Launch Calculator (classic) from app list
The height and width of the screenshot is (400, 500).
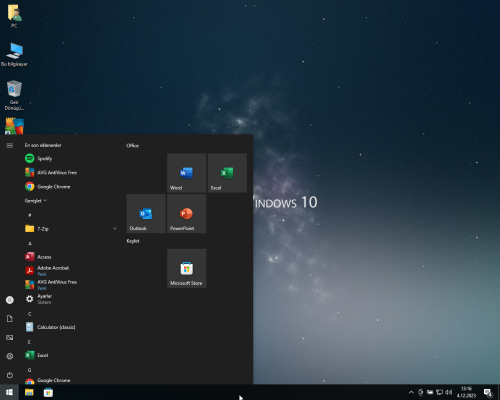coord(71,327)
